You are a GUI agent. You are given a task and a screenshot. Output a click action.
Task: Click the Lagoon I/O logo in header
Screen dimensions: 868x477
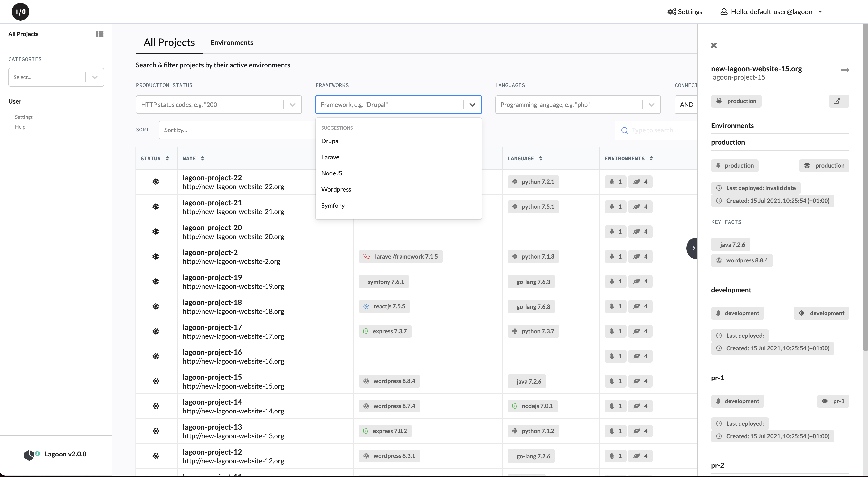(x=20, y=12)
